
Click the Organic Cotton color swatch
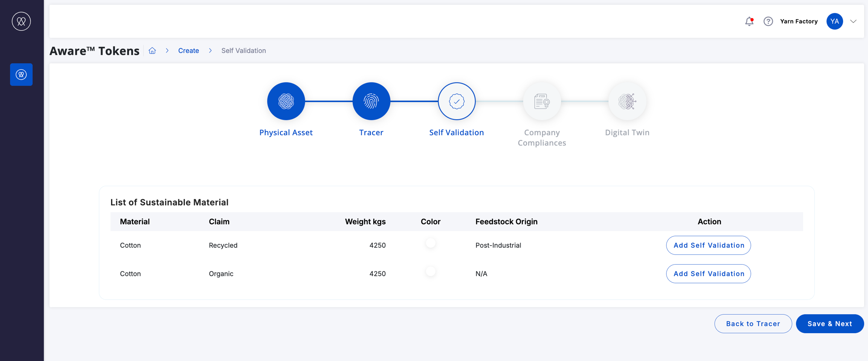[431, 271]
